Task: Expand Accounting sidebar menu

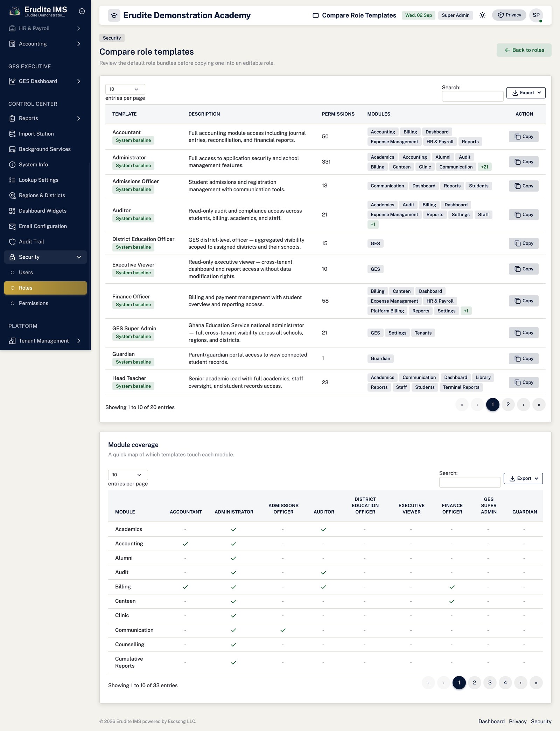Action: tap(45, 44)
